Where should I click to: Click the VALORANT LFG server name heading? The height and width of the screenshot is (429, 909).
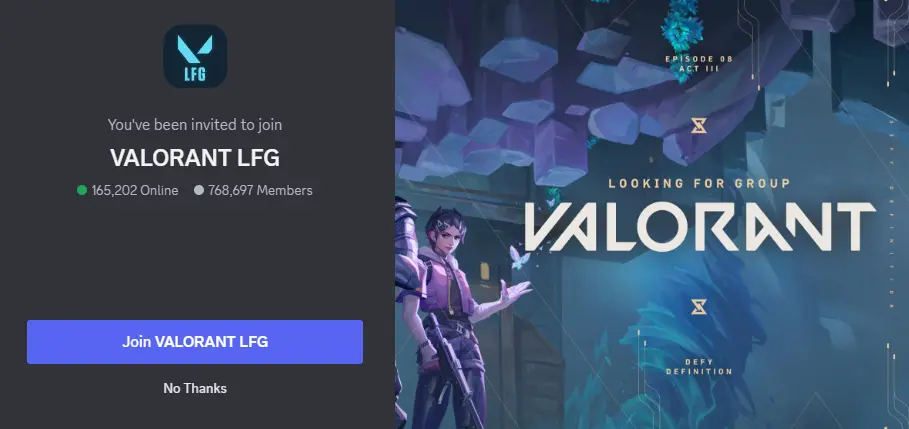(195, 158)
